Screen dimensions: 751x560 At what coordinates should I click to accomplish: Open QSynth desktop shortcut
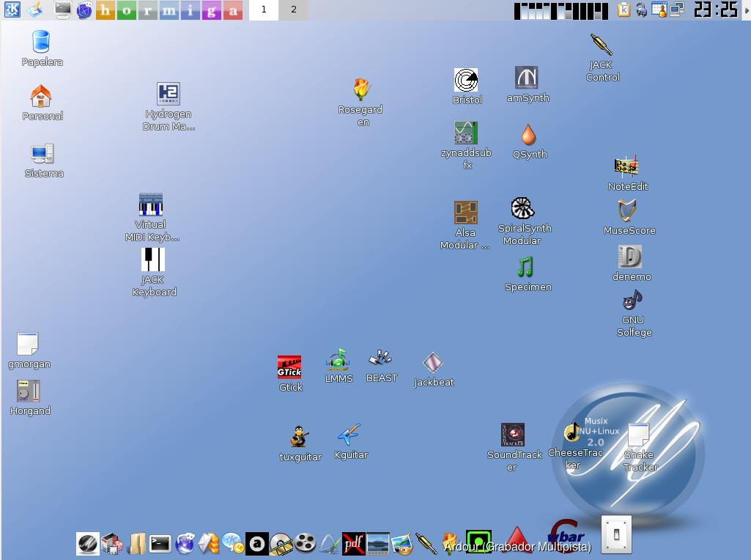click(528, 135)
